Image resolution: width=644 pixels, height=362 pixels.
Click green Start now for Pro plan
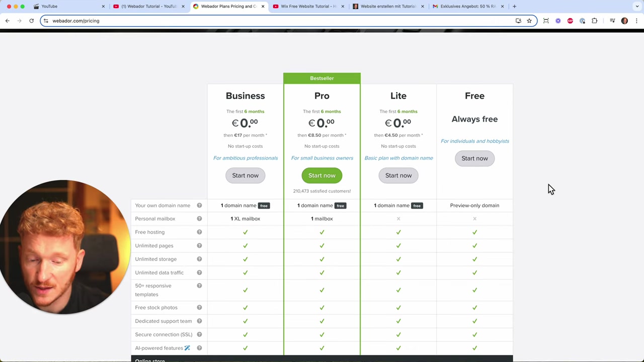click(322, 175)
